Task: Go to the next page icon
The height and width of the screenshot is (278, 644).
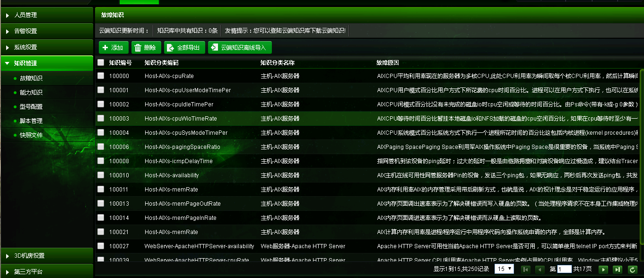Action: click(603, 269)
